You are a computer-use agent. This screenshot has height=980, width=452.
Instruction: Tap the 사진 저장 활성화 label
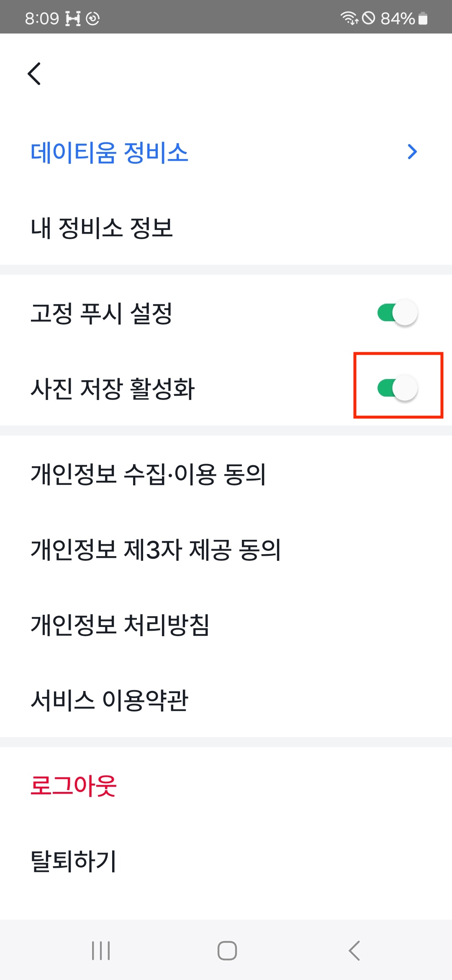(x=113, y=389)
